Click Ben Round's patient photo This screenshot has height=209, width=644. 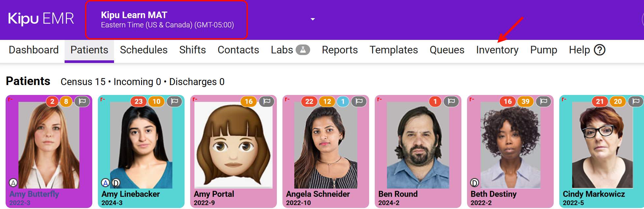[x=418, y=145]
